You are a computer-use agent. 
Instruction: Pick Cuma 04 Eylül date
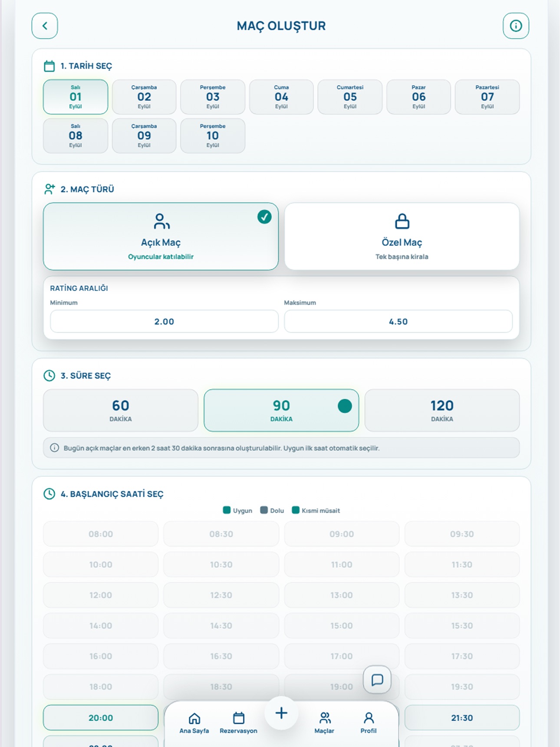(x=281, y=97)
